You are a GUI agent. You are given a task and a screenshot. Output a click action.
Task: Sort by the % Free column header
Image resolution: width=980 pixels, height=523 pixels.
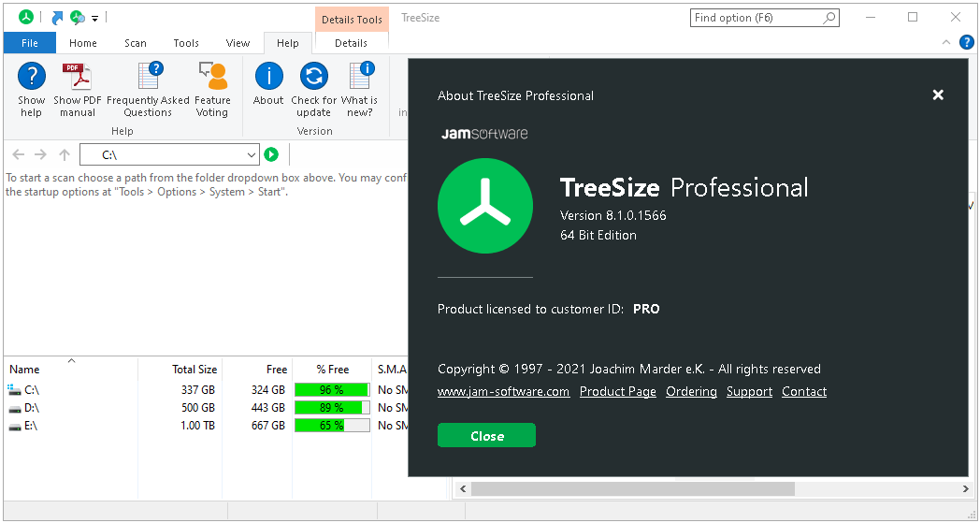click(333, 370)
